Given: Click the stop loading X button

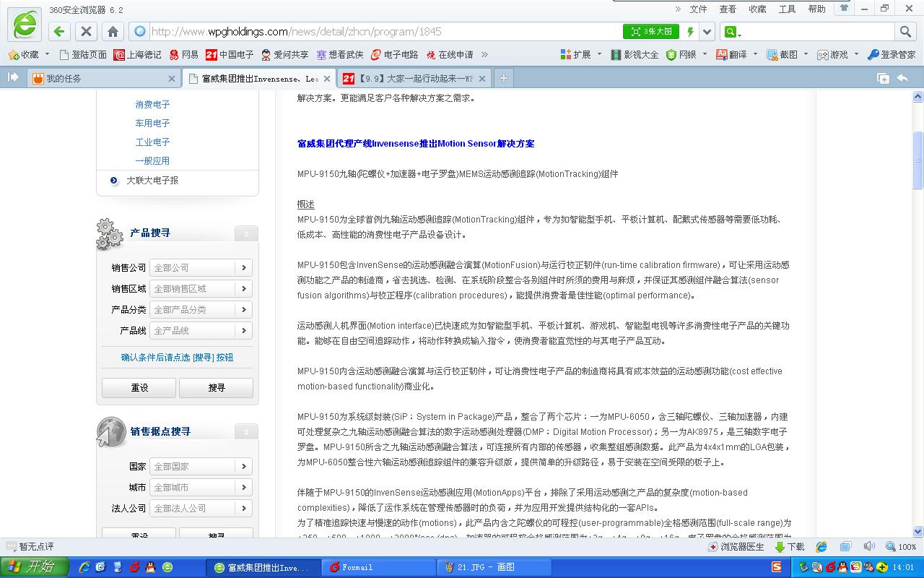Looking at the screenshot, I should pos(86,31).
